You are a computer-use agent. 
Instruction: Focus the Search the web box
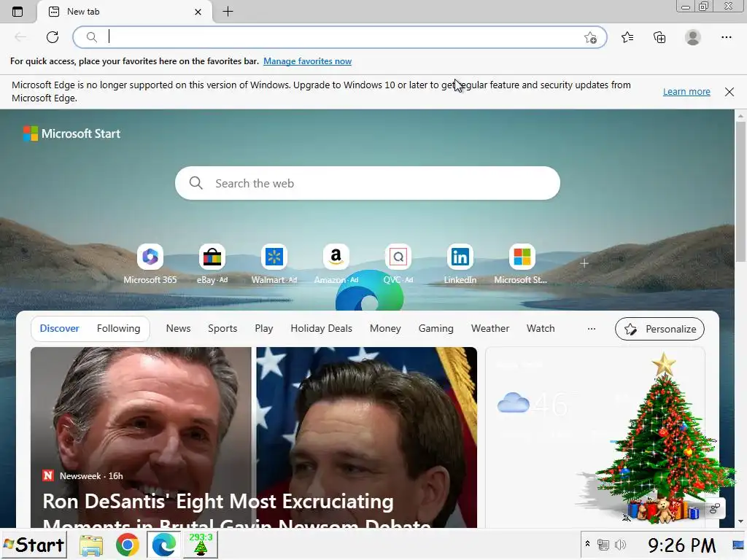click(x=368, y=183)
